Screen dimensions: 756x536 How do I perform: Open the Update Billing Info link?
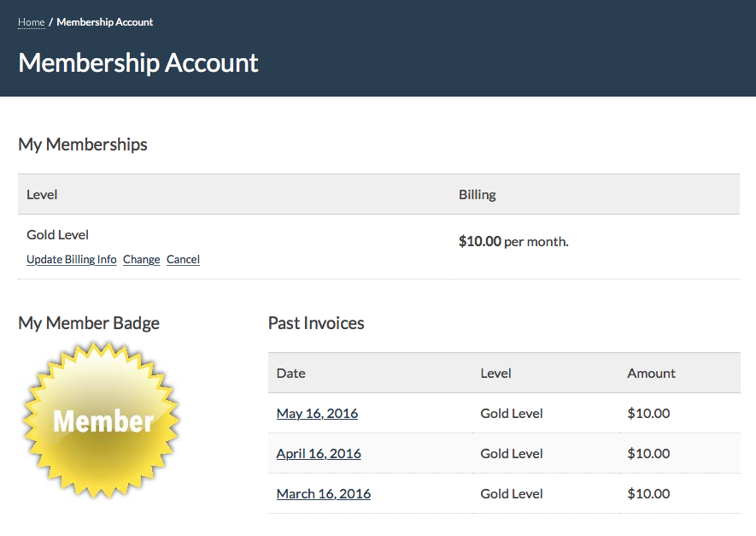point(71,259)
